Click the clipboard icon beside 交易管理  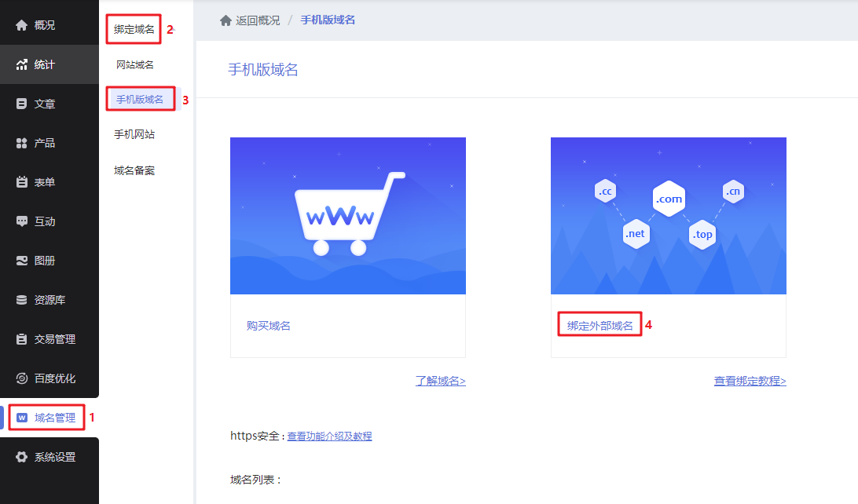(21, 339)
